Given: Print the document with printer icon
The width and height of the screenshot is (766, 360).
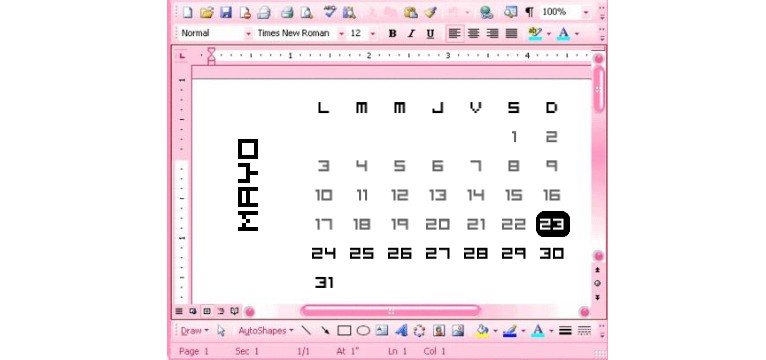Looking at the screenshot, I should click(287, 12).
